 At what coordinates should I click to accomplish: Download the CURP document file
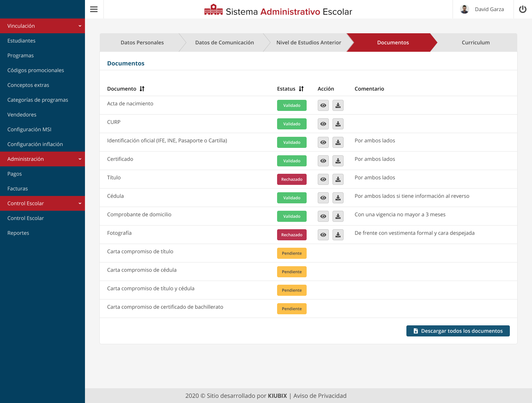click(338, 124)
